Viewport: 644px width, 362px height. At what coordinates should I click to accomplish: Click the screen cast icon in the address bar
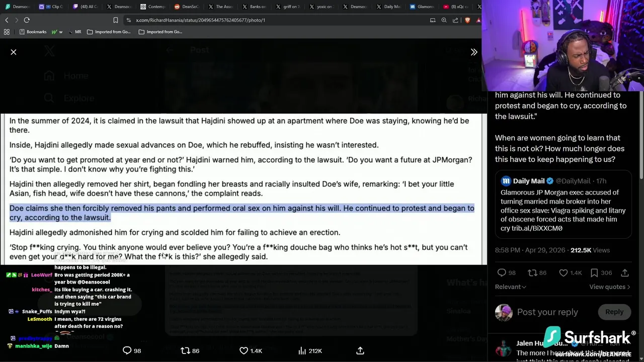(433, 20)
